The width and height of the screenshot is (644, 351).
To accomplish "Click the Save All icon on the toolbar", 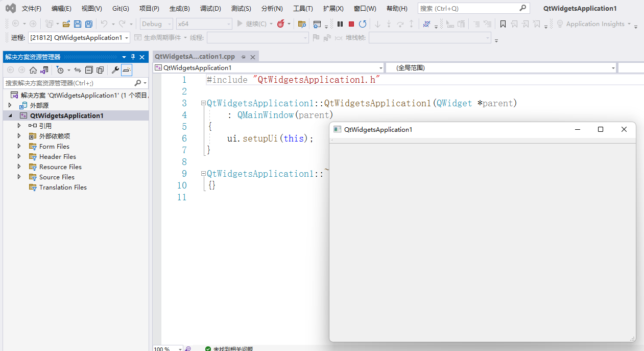I will [88, 24].
